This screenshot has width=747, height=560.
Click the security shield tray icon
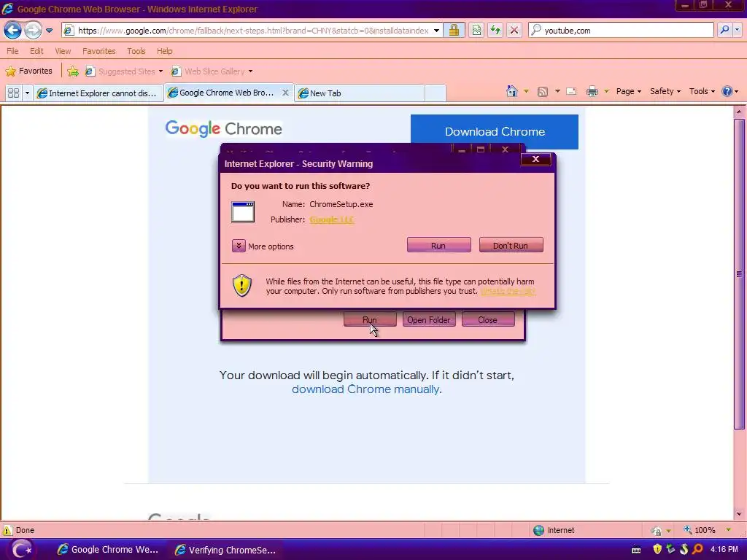[657, 549]
